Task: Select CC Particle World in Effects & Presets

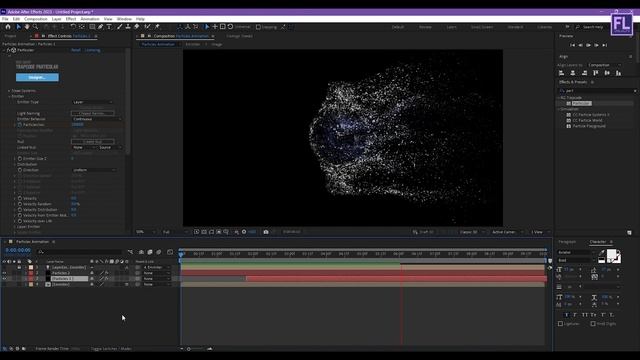Action: click(587, 120)
